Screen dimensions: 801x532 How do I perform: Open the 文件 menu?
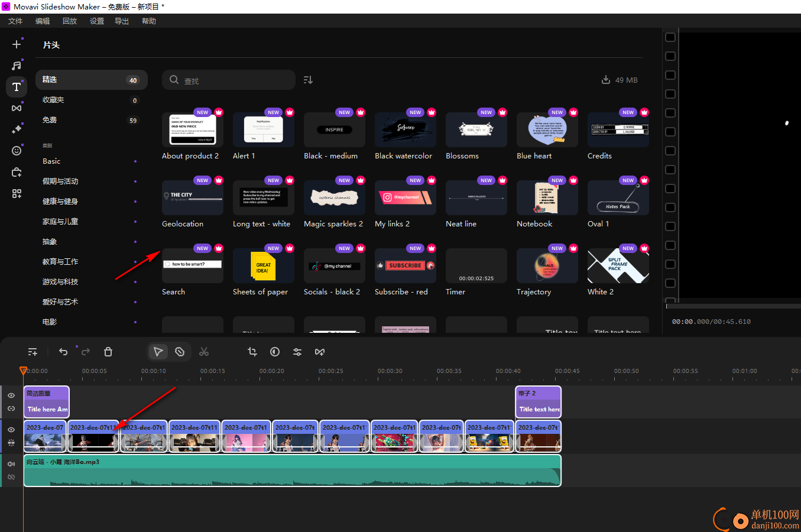click(15, 21)
